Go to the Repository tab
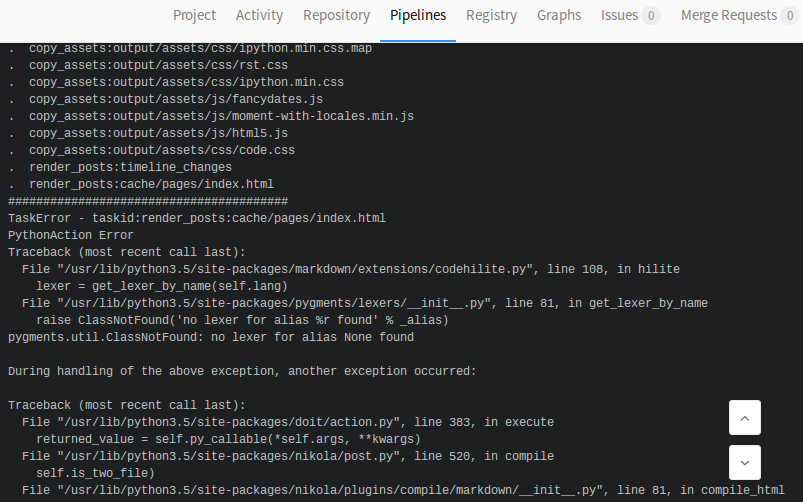 (x=336, y=15)
